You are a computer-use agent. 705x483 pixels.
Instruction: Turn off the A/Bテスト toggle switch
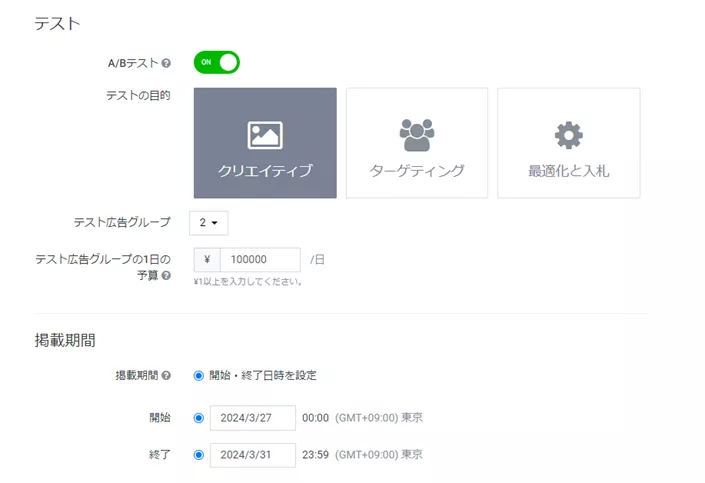pos(217,62)
